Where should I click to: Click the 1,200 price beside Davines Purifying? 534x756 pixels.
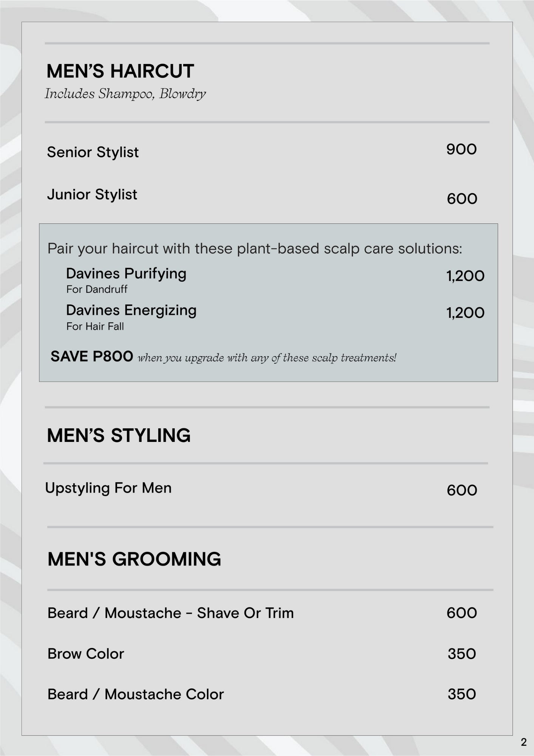[x=465, y=276]
